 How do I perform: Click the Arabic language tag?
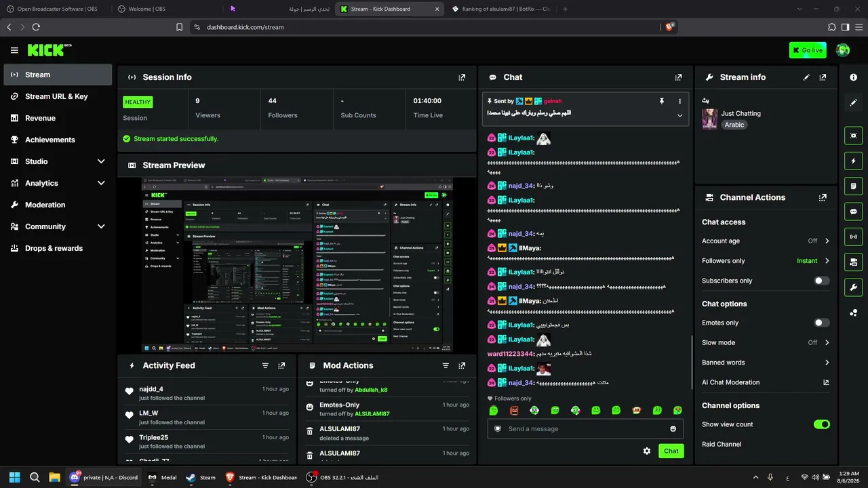tap(734, 125)
